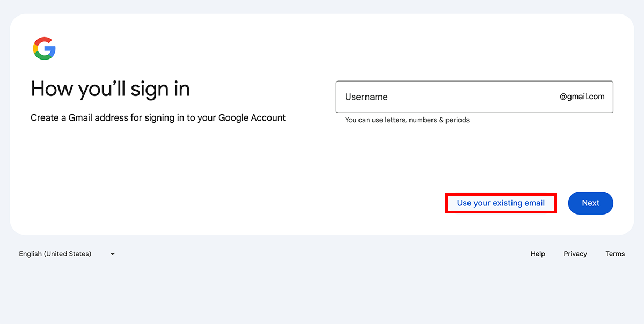Open the Terms link in footer
Viewport: 644px width, 324px height.
coord(615,254)
